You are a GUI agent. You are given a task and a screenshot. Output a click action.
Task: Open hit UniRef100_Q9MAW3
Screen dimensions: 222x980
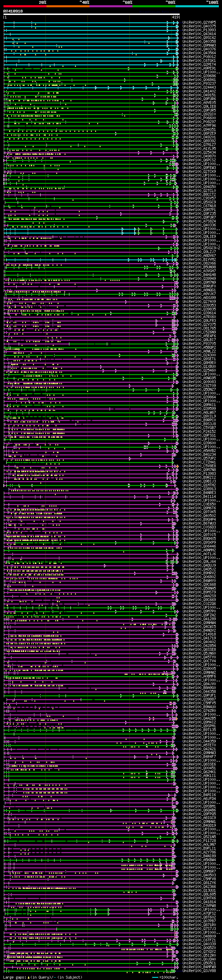pyautogui.click(x=199, y=45)
